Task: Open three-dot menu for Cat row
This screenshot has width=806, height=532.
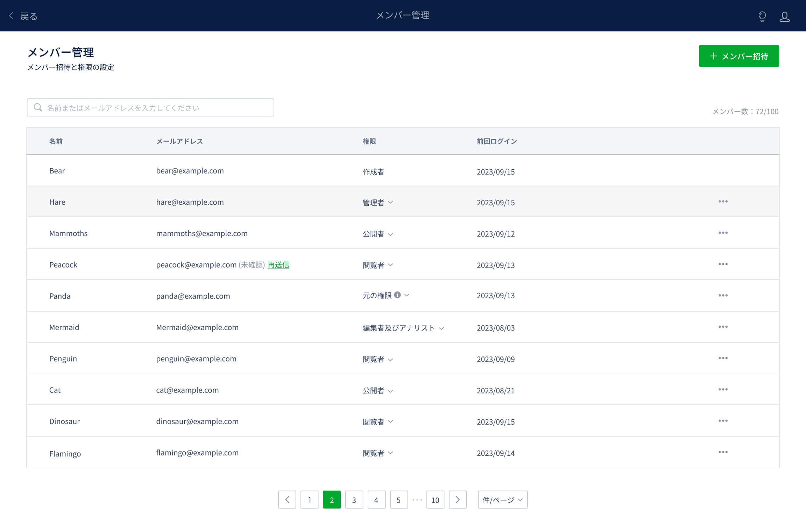Action: tap(723, 389)
